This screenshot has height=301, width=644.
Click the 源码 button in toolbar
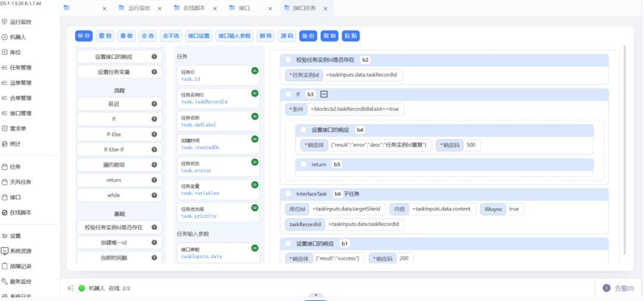(x=287, y=36)
